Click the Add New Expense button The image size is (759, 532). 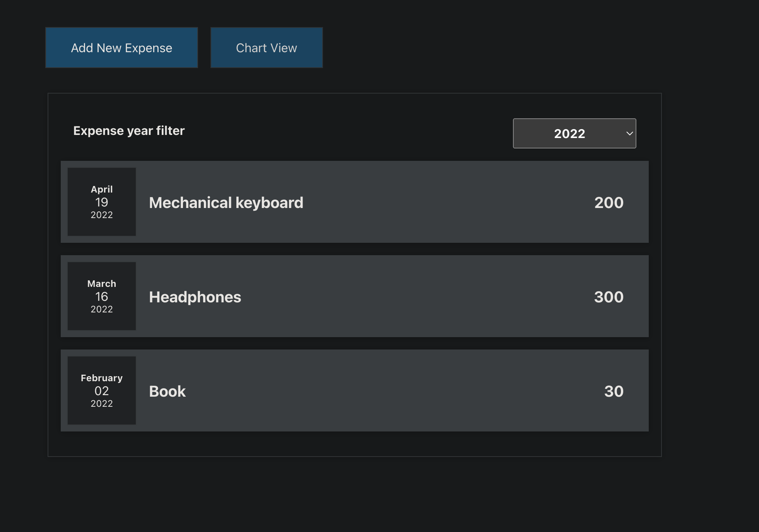[121, 47]
